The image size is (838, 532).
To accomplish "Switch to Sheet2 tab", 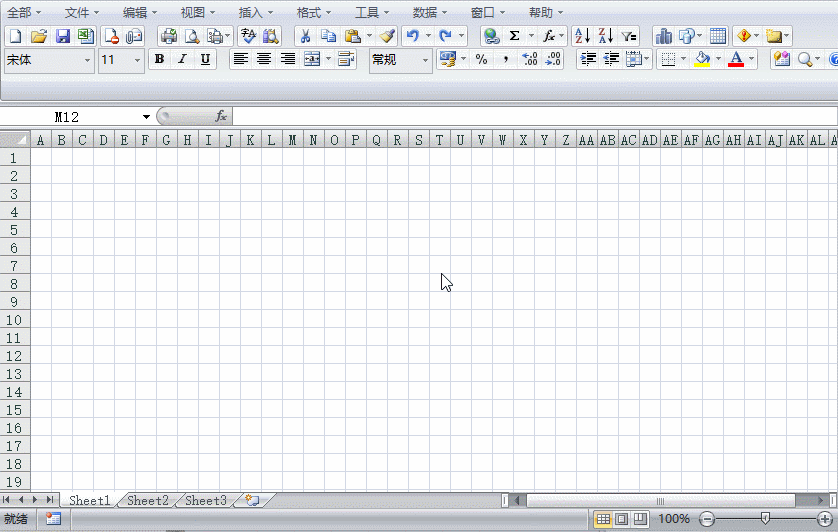I will pos(148,500).
